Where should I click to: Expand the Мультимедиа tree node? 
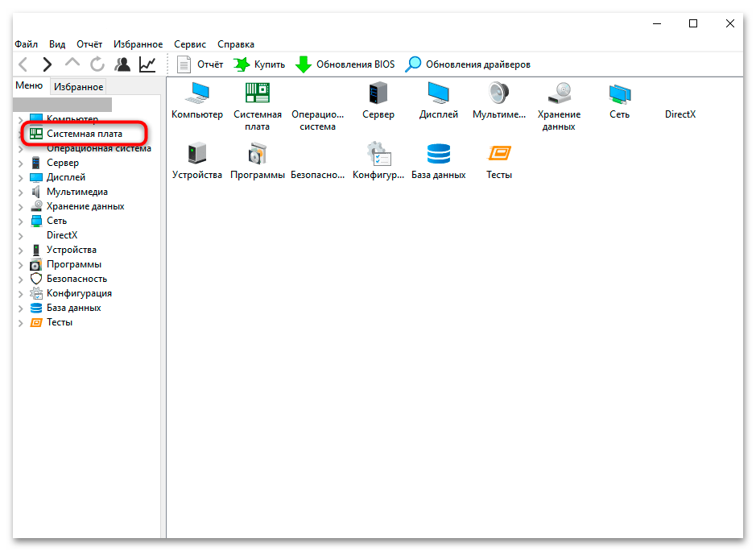tap(21, 193)
